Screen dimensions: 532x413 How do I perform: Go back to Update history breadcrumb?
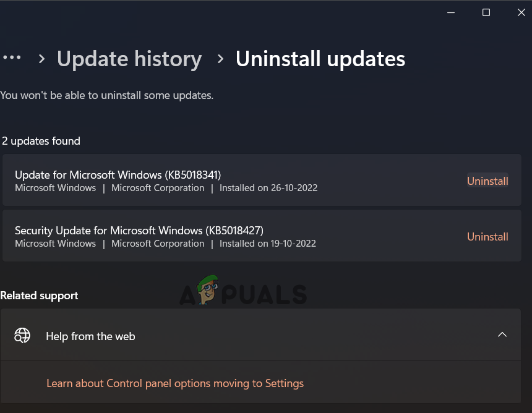point(129,59)
